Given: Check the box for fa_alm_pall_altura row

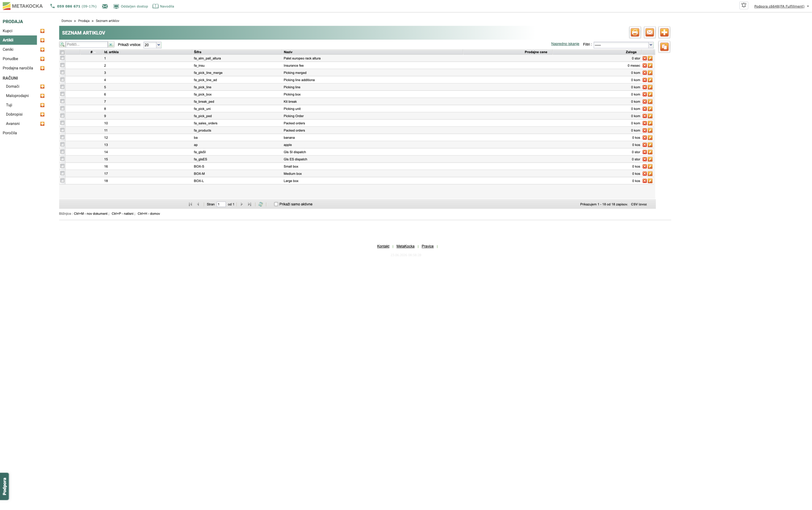Looking at the screenshot, I should (62, 58).
